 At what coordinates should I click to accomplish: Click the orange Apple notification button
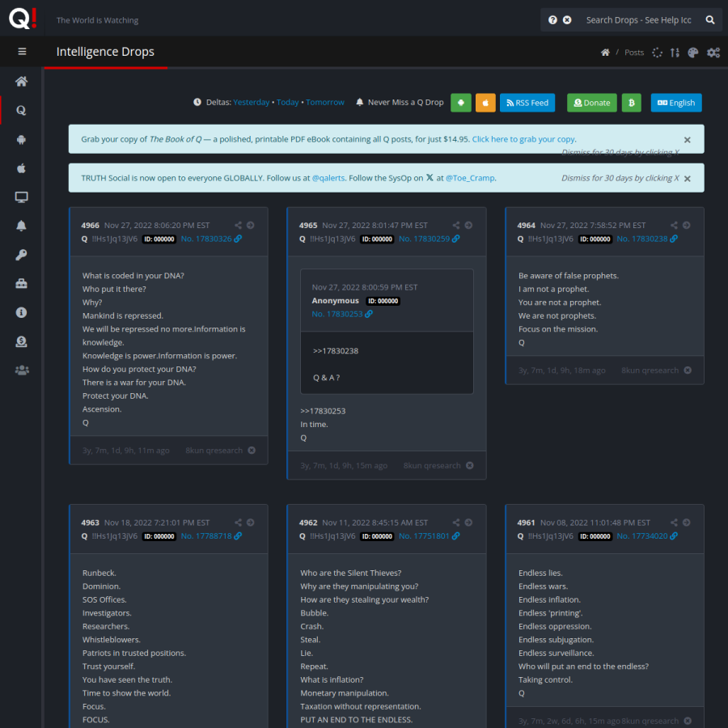pyautogui.click(x=485, y=103)
